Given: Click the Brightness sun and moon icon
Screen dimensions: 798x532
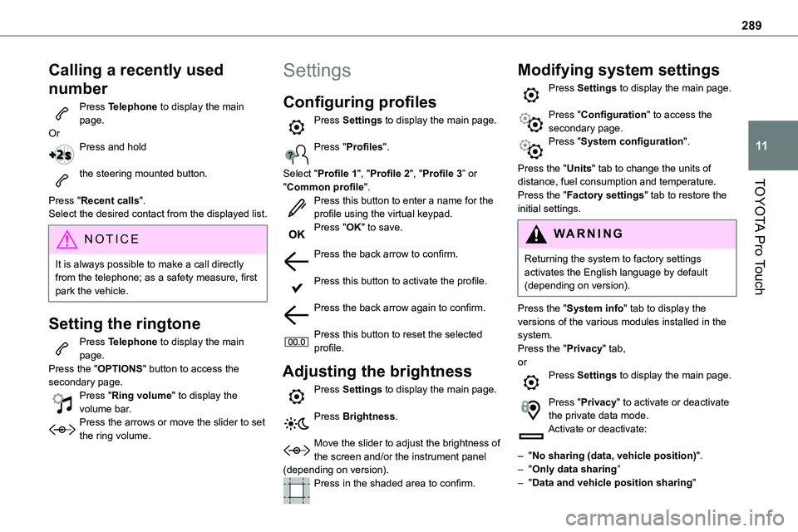Looking at the screenshot, I should 297,421.
